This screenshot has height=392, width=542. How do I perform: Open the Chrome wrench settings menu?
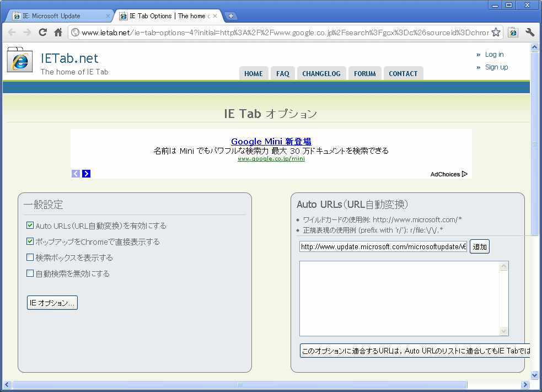tap(529, 32)
